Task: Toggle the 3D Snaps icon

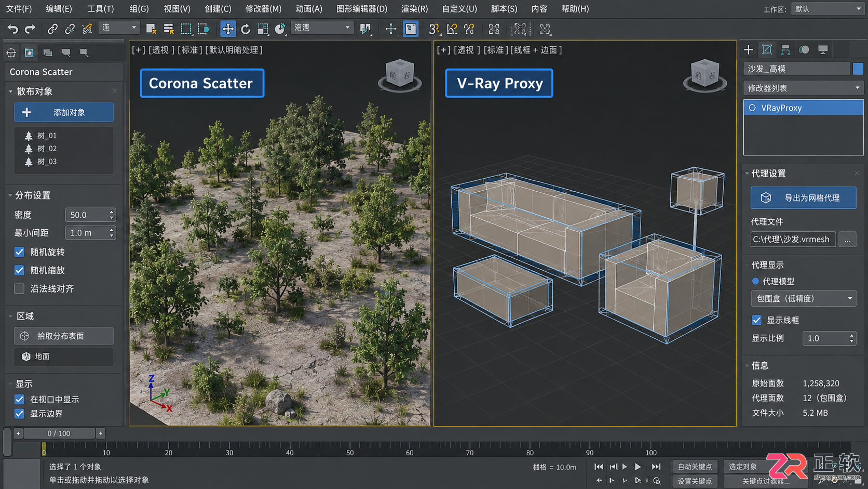Action: tap(434, 29)
